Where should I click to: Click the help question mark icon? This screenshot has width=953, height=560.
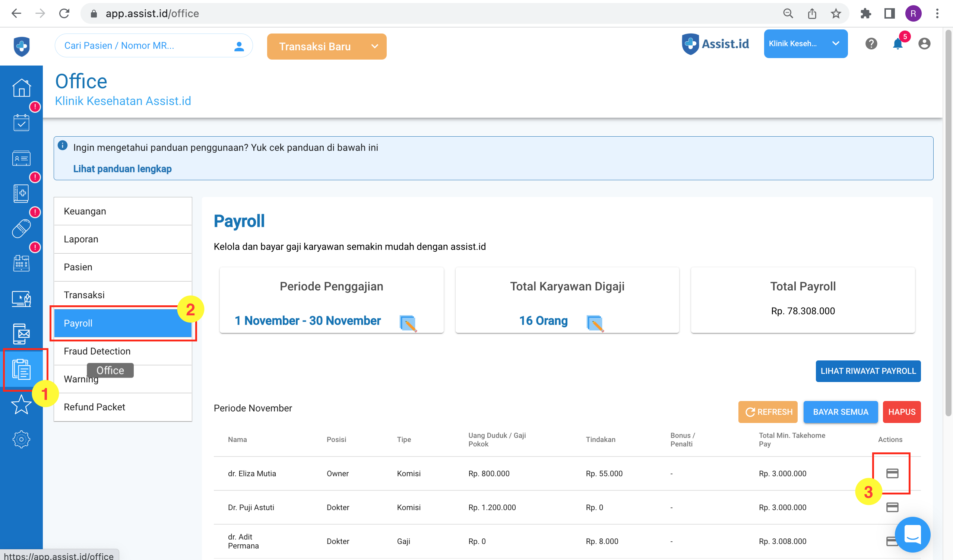coord(871,44)
